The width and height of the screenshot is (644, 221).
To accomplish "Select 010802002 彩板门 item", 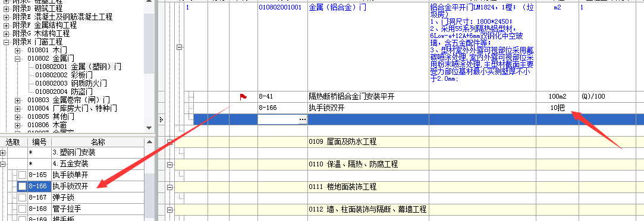I will pyautogui.click(x=64, y=75).
